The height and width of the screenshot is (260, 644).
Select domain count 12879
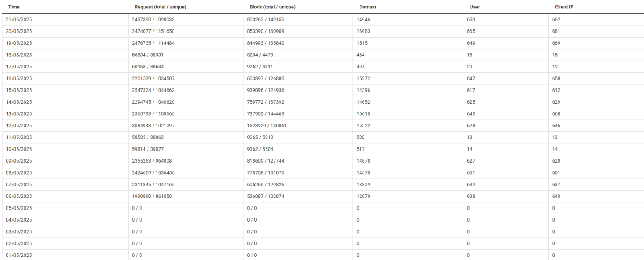pos(364,196)
